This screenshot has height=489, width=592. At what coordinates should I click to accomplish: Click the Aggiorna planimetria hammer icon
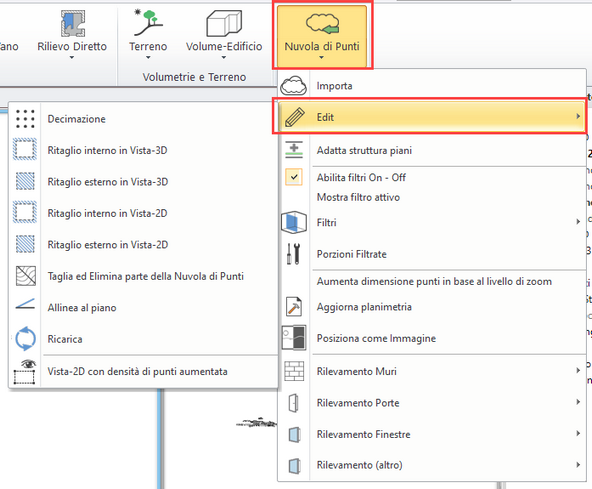point(294,307)
